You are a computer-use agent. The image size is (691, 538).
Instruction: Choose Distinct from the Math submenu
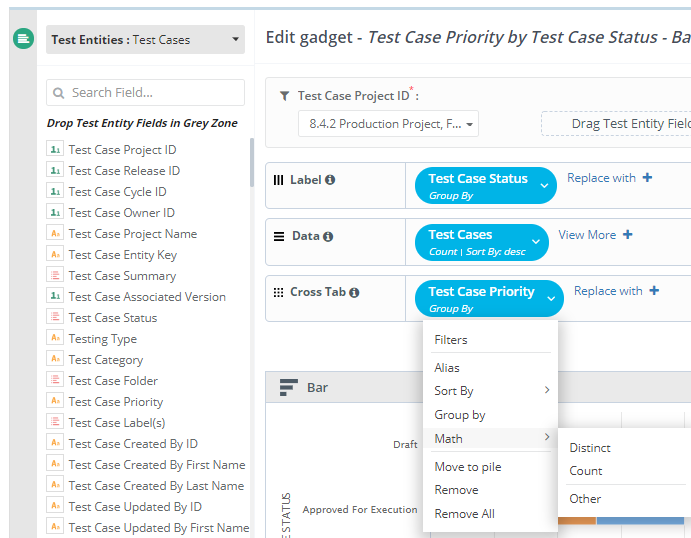tap(590, 448)
